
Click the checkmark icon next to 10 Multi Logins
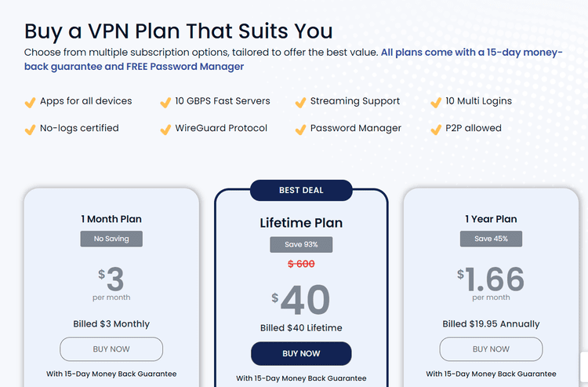point(436,102)
